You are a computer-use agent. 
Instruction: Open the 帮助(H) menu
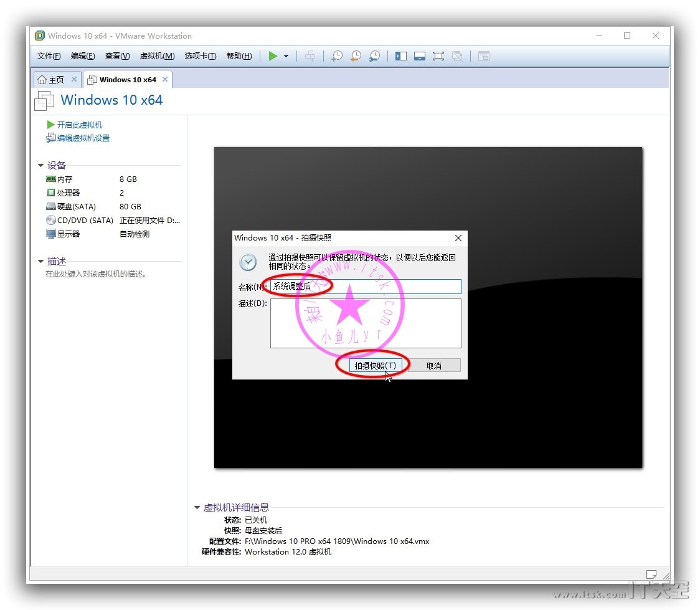click(x=239, y=56)
